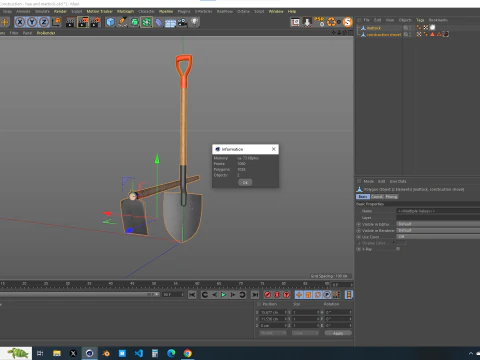Click the coordinate system icon
The width and height of the screenshot is (480, 360).
[x=56, y=22]
